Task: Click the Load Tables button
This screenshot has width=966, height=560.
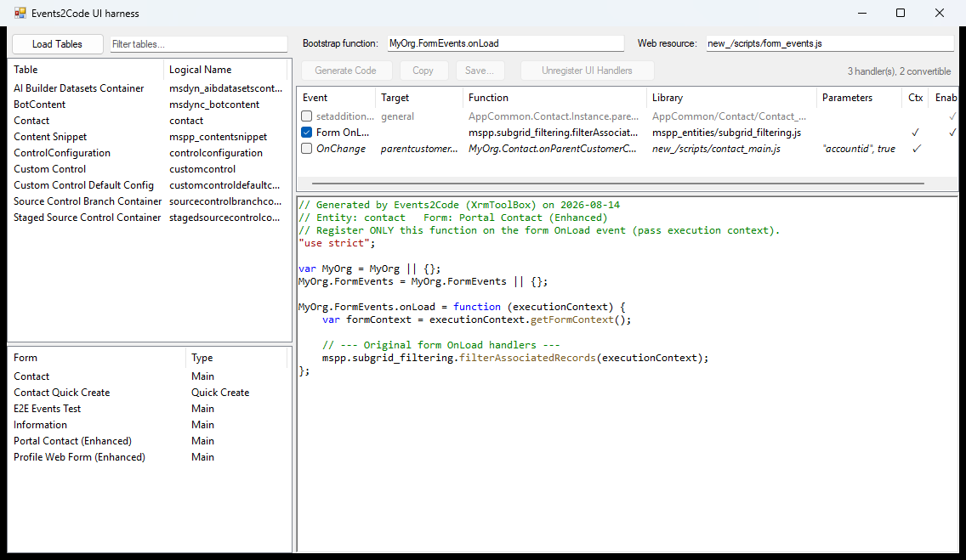Action: point(57,44)
